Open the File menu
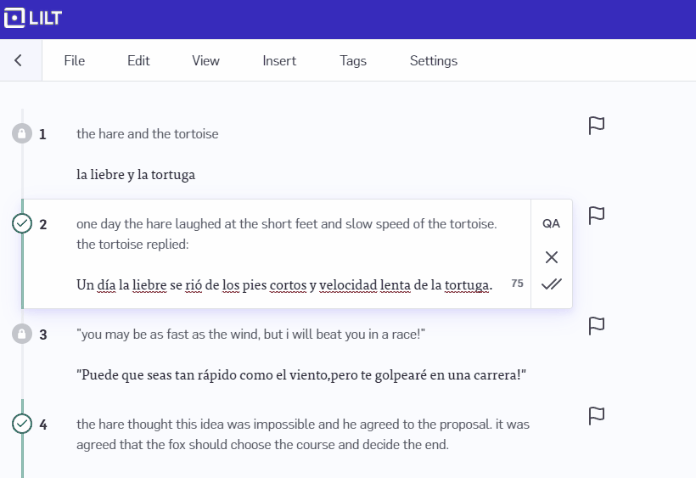 click(74, 61)
